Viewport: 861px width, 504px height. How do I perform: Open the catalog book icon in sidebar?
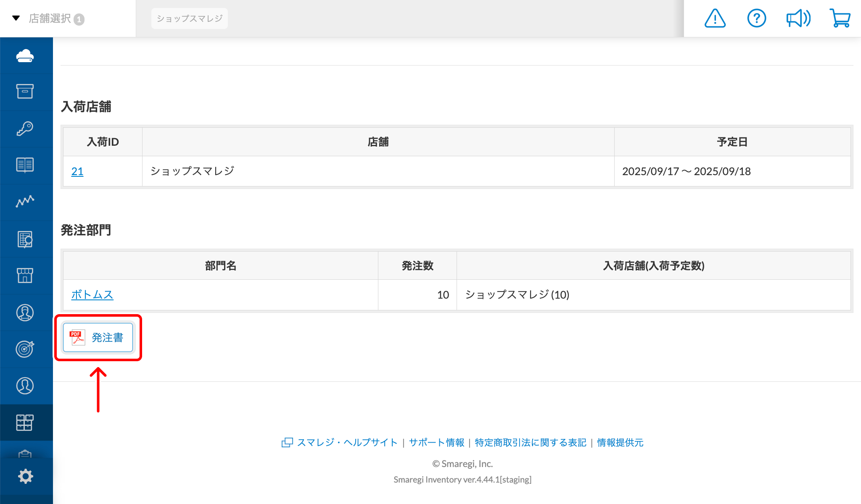[x=26, y=165]
